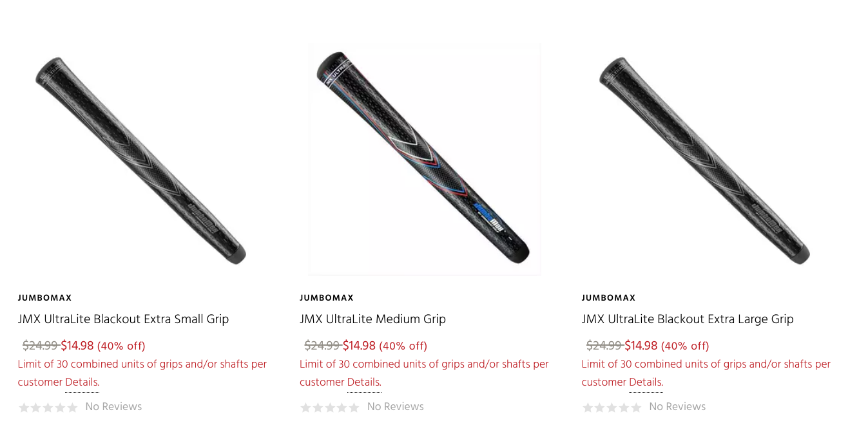Open Details link under Medium Grip
The width and height of the screenshot is (868, 441).
[364, 382]
